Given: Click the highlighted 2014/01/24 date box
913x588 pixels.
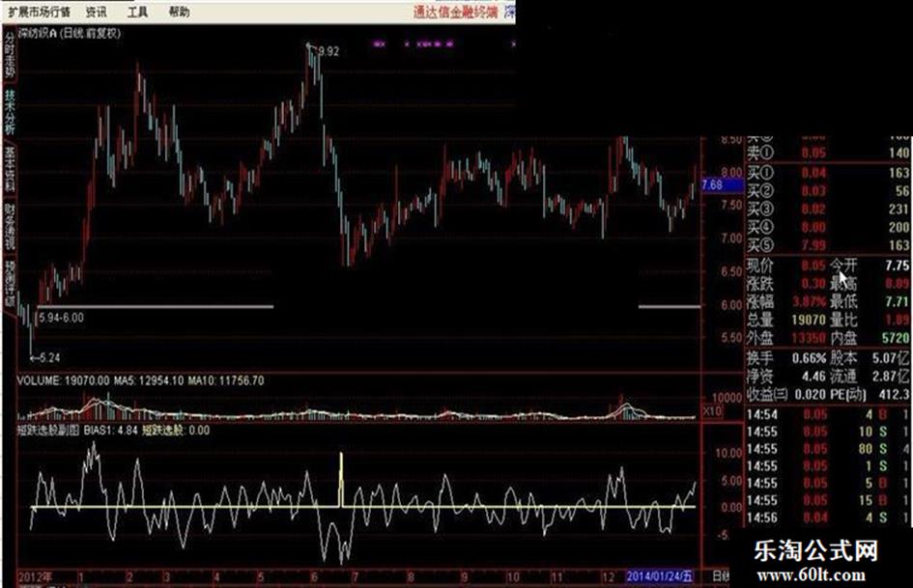Looking at the screenshot, I should point(661,577).
